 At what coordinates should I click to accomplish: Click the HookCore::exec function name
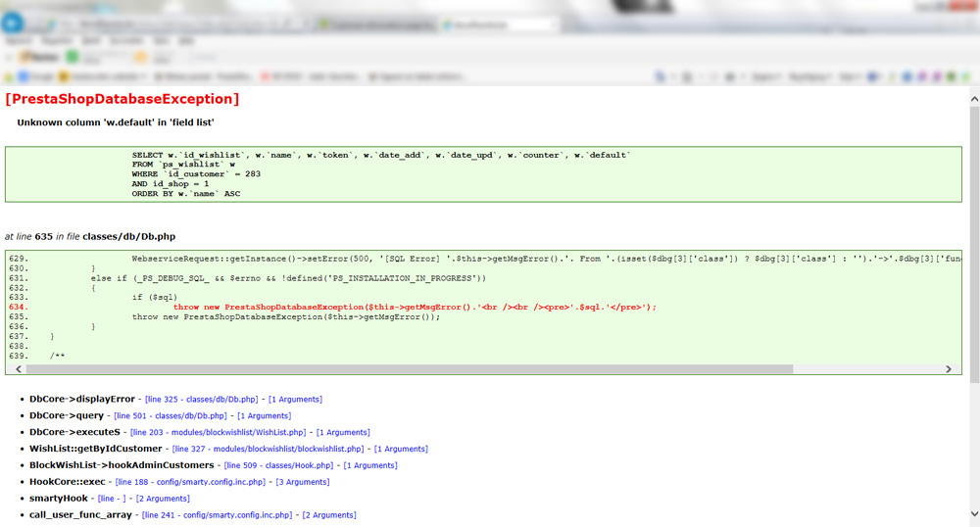click(67, 482)
